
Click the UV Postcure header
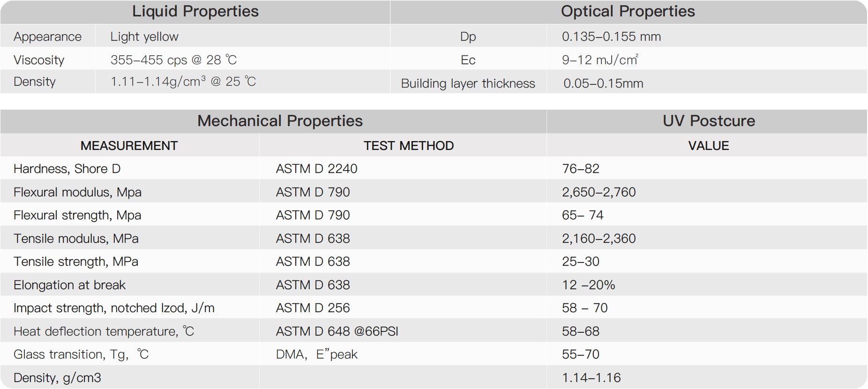point(709,121)
